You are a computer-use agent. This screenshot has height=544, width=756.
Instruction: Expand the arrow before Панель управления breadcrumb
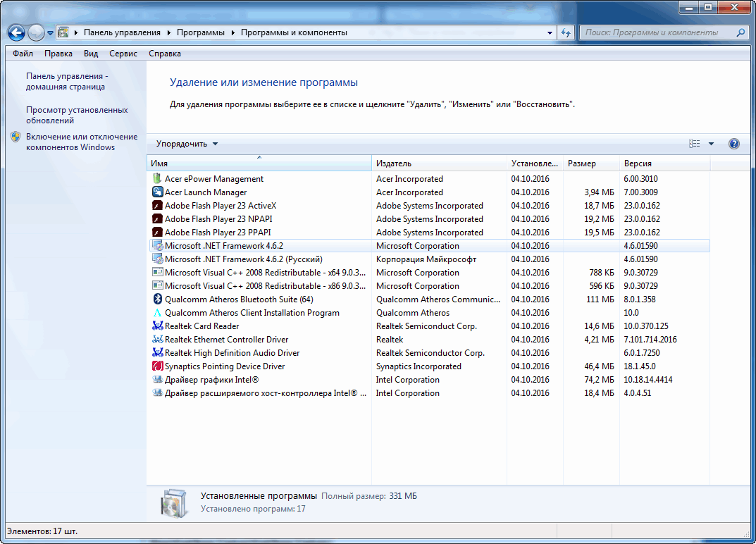click(x=75, y=33)
